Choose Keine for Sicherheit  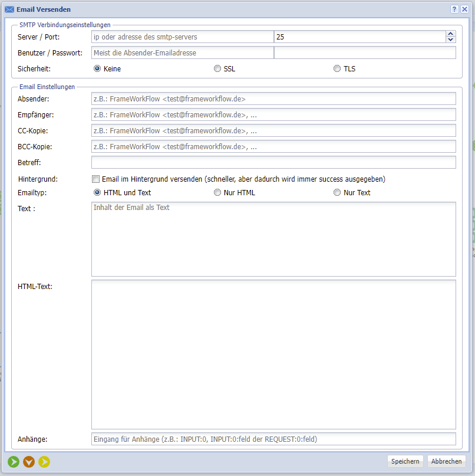(97, 68)
